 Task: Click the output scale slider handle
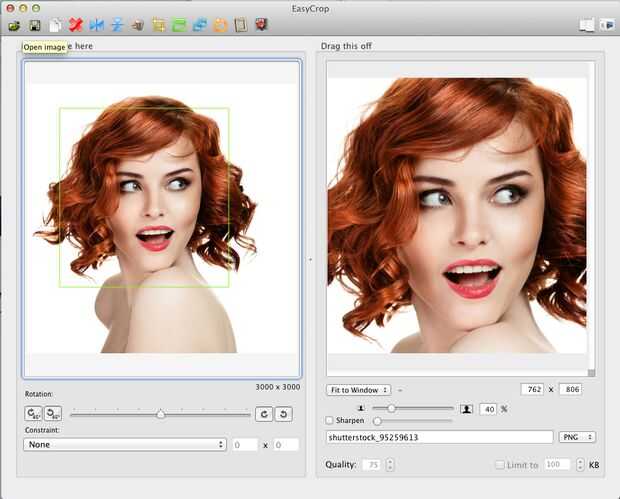391,408
